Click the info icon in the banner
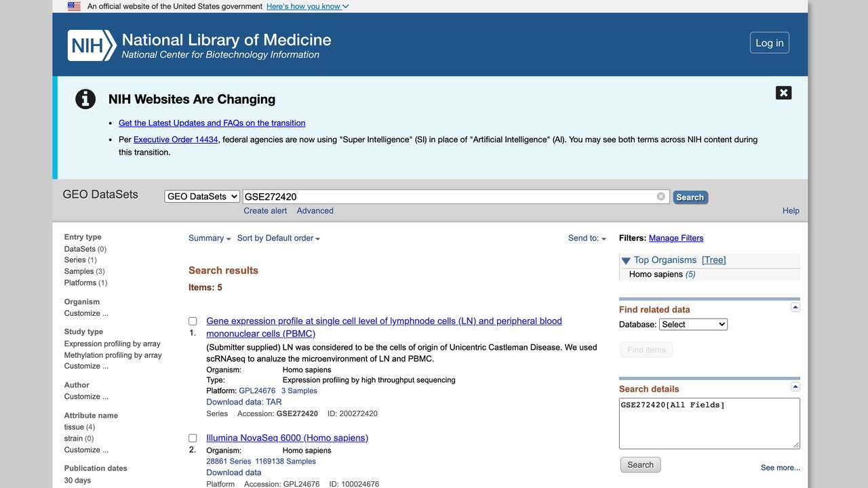The height and width of the screenshot is (488, 868). [85, 99]
